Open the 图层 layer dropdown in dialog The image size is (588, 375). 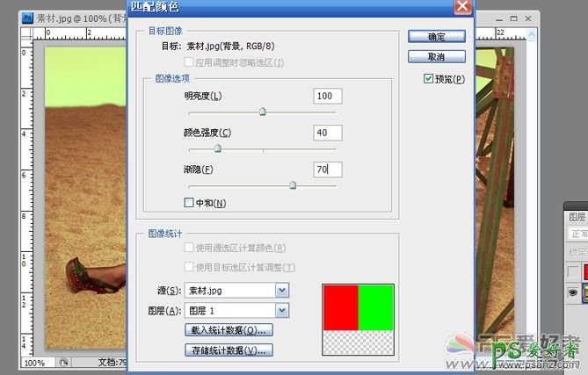point(281,310)
